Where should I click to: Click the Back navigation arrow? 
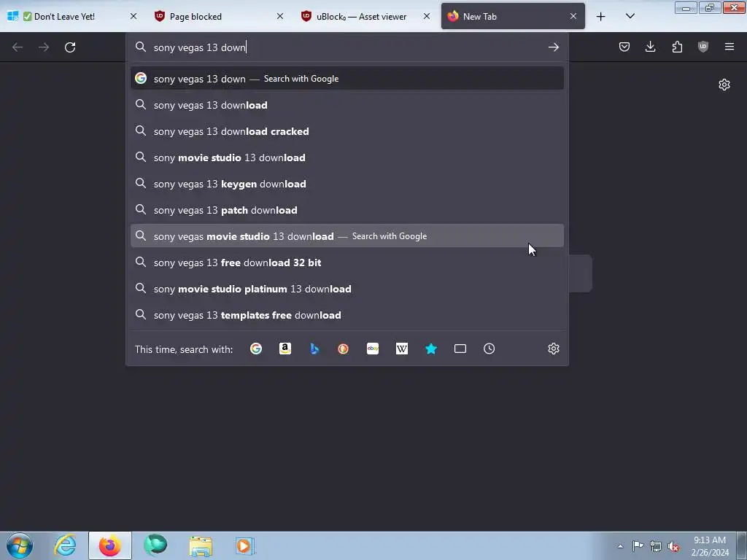pos(18,47)
